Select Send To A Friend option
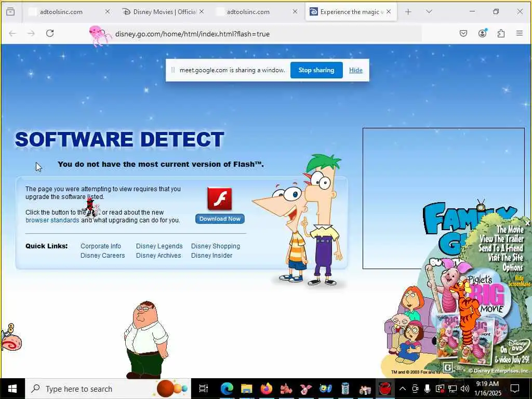 501,248
